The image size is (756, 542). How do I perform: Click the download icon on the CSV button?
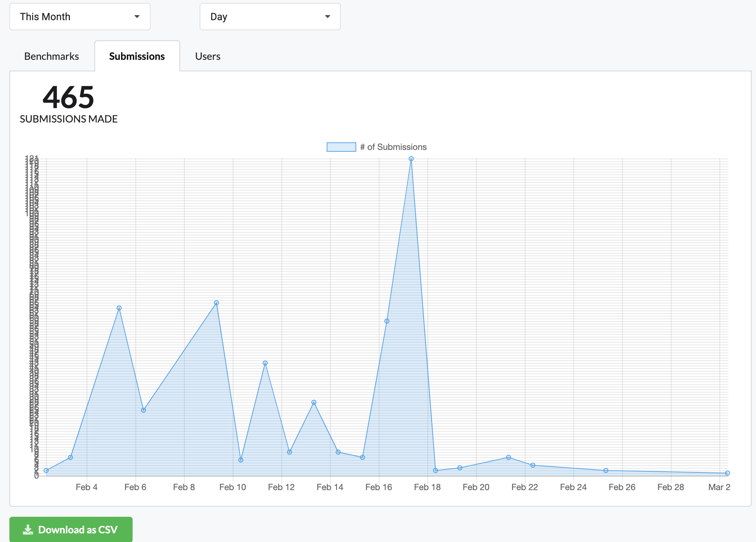pos(28,529)
